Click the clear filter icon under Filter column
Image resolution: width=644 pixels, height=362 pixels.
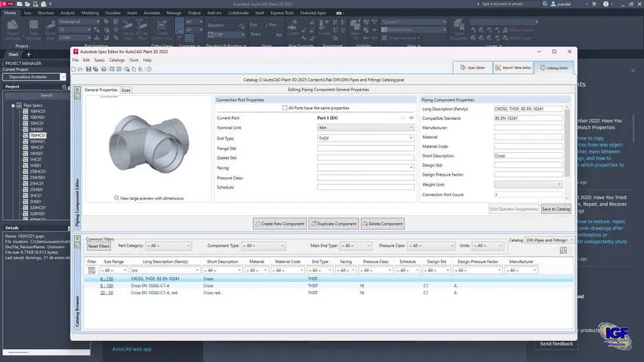pos(91,271)
